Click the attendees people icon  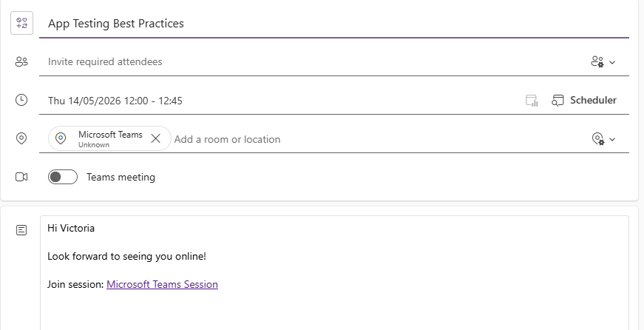21,62
